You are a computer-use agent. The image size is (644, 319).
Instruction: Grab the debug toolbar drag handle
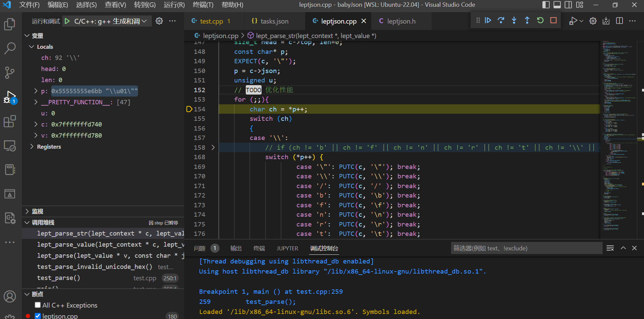478,21
